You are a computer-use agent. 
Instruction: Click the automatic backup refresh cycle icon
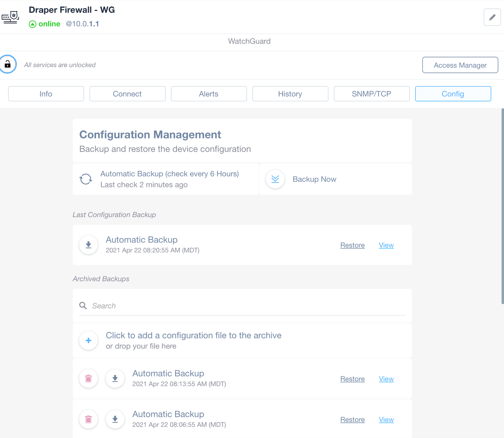[86, 179]
